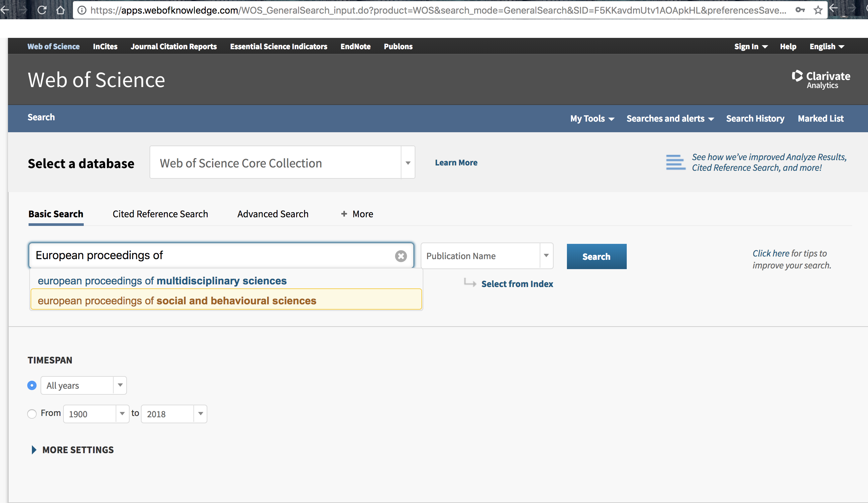Open the Search History page
Viewport: 868px width, 503px height.
(x=755, y=118)
